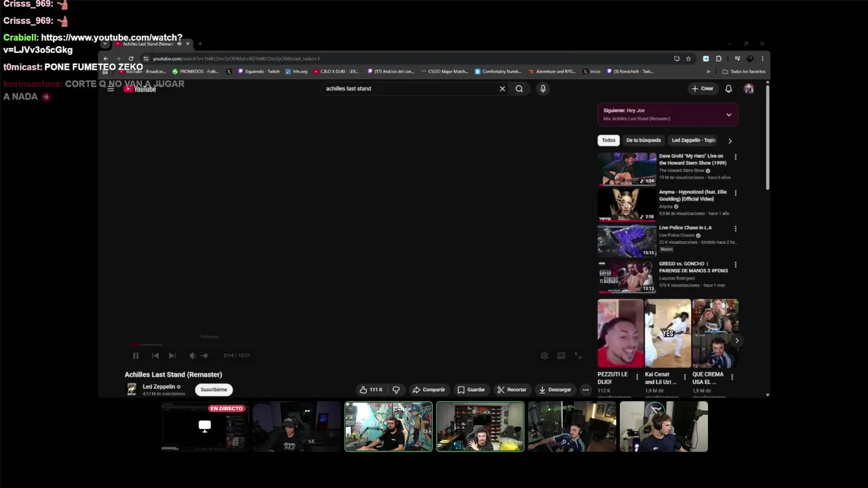Collapse the Siguiente: Hey Joe mix panel

(x=729, y=115)
